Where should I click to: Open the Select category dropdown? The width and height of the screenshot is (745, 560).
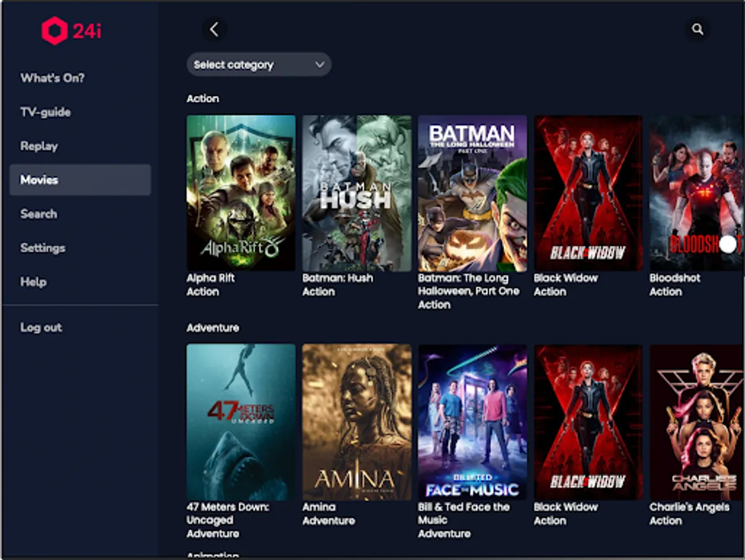point(259,65)
